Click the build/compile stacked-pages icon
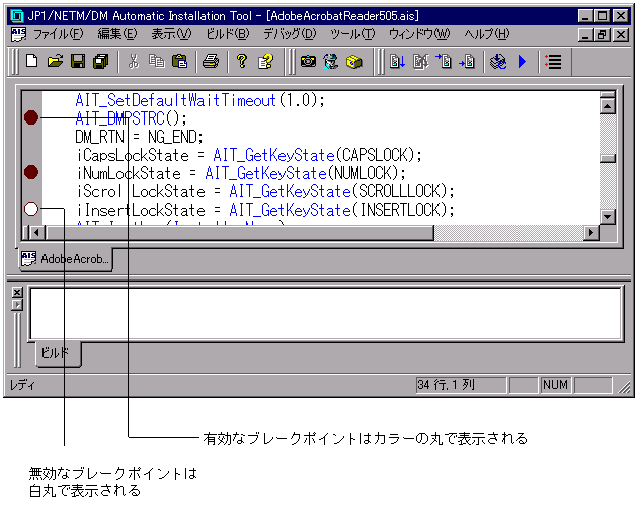 click(498, 61)
